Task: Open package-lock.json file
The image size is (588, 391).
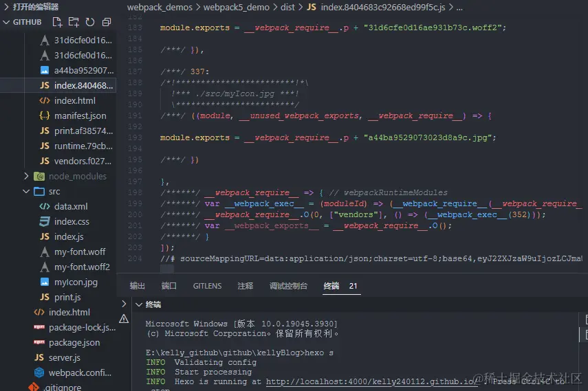Action: tap(82, 327)
